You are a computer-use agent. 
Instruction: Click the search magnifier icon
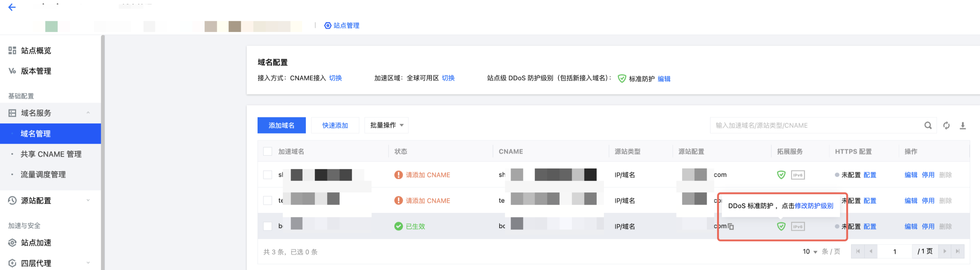(x=928, y=125)
